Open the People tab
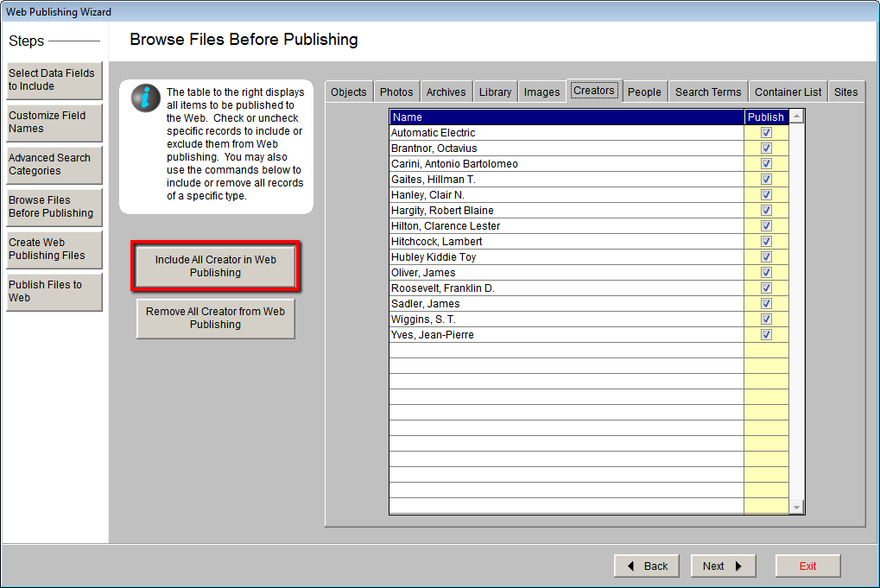Screen dimensions: 880x588 coord(643,91)
